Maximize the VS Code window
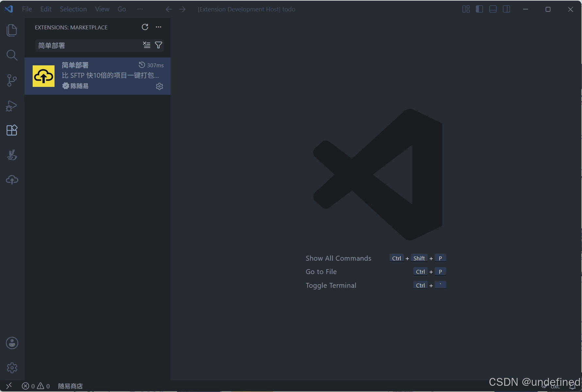 pyautogui.click(x=548, y=9)
